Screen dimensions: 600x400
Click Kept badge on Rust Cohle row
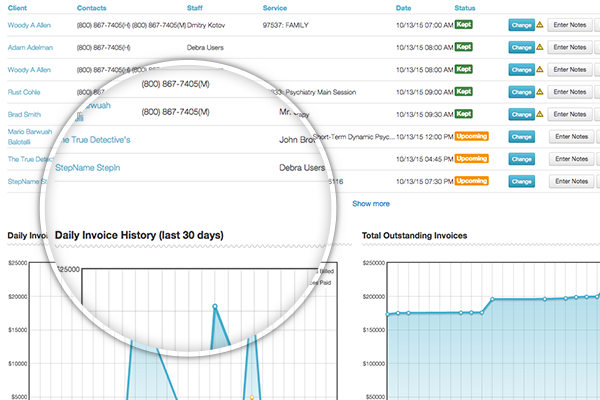tap(463, 91)
